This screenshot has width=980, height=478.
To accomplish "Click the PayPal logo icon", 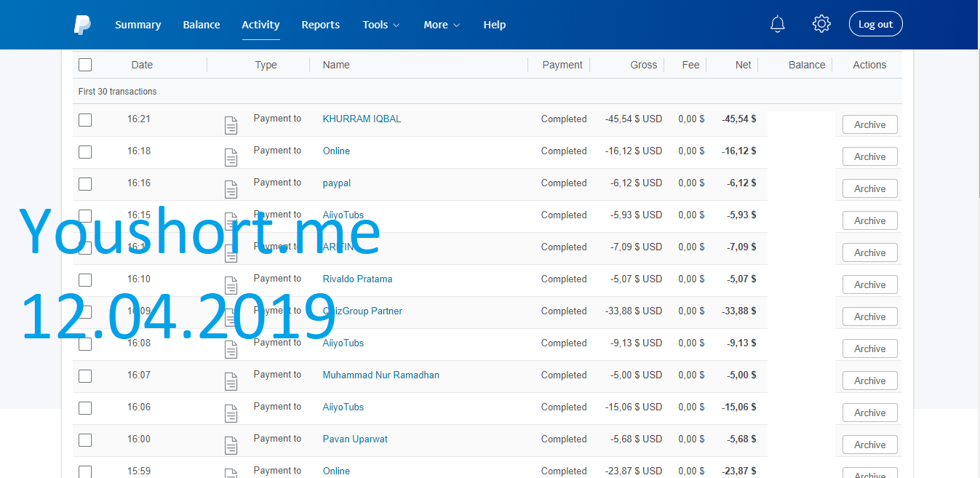I will (x=82, y=25).
